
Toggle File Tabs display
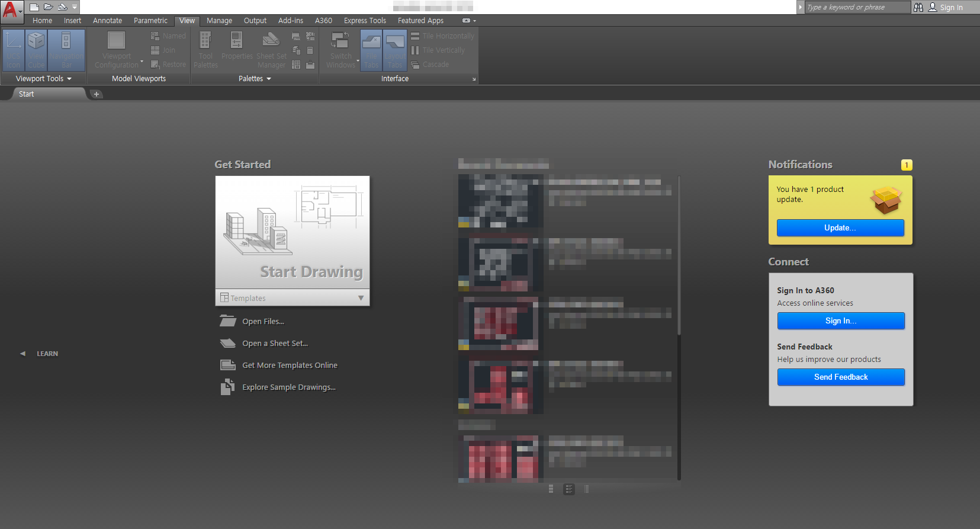[371, 50]
